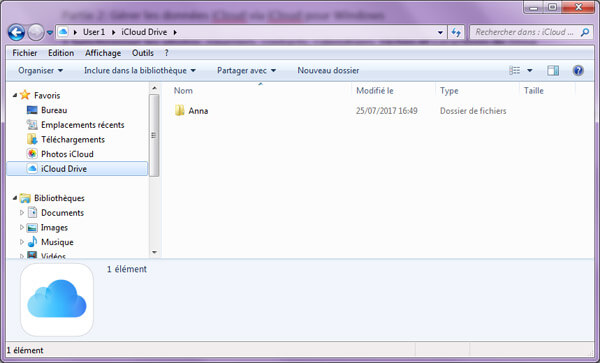Toggle the preview pane icon
The height and width of the screenshot is (363, 600).
pyautogui.click(x=553, y=70)
